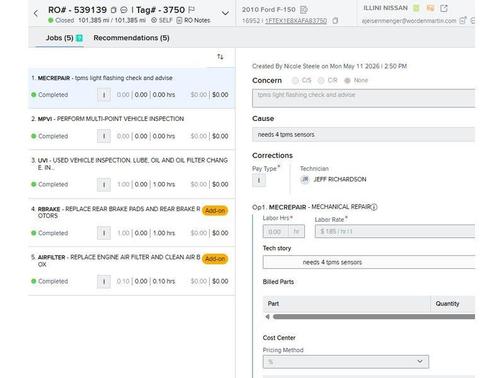Click the Tech story text field

pos(369,262)
